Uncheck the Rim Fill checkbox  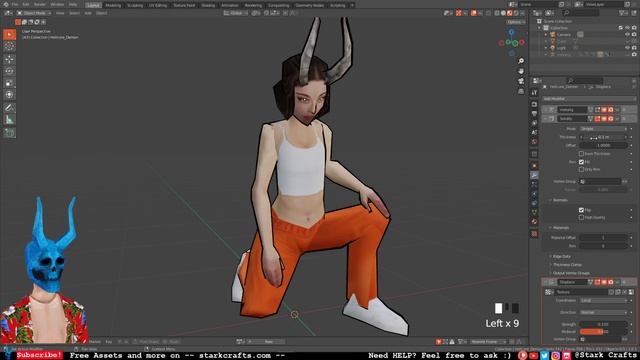point(581,162)
